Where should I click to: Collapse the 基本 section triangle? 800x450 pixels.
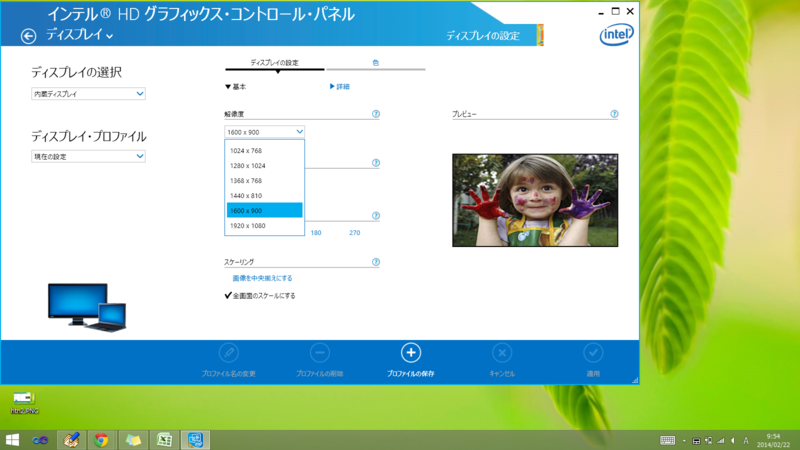point(228,87)
